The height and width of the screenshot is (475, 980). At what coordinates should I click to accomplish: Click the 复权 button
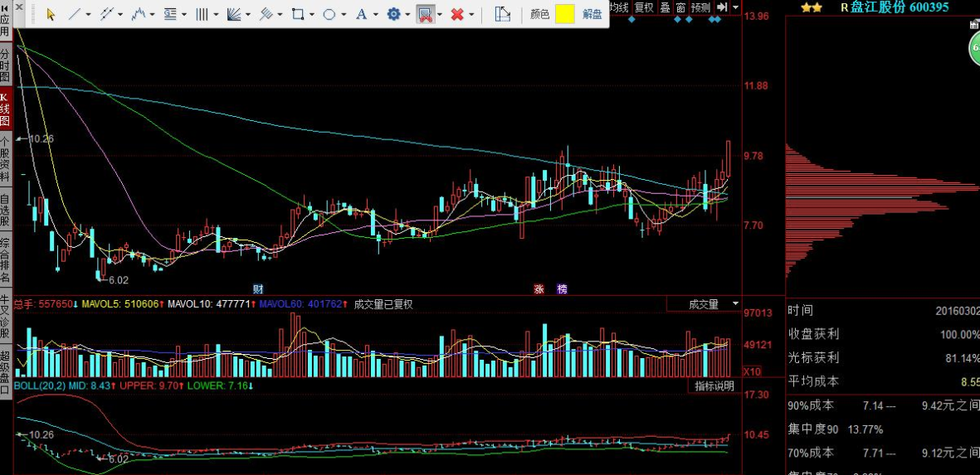[644, 7]
